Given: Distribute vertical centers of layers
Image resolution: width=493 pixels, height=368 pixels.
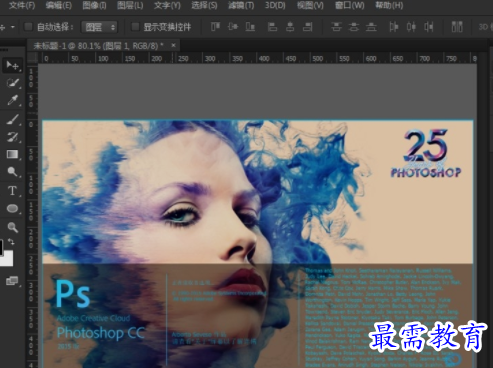Looking at the screenshot, I should 354,27.
